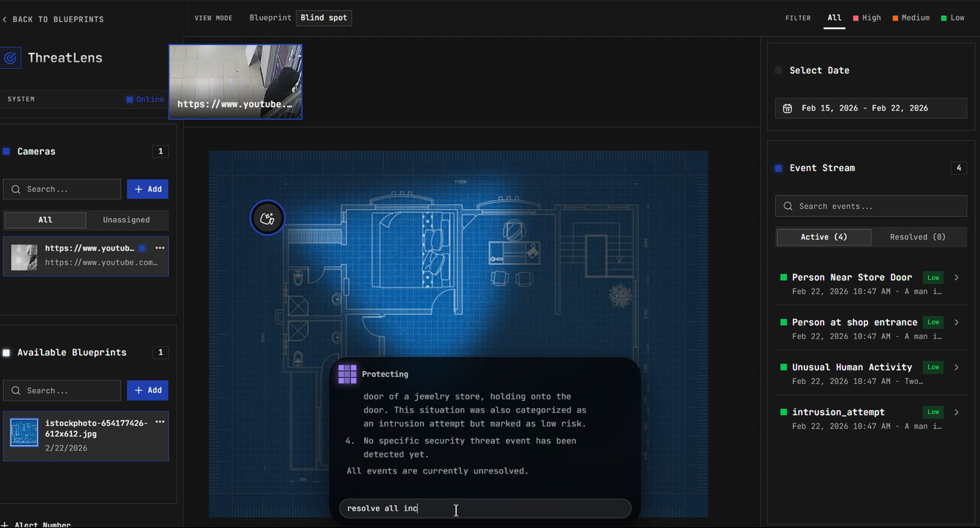Screen dimensions: 980x528
Task: Switch view mode to Blueprint
Action: click(x=270, y=18)
